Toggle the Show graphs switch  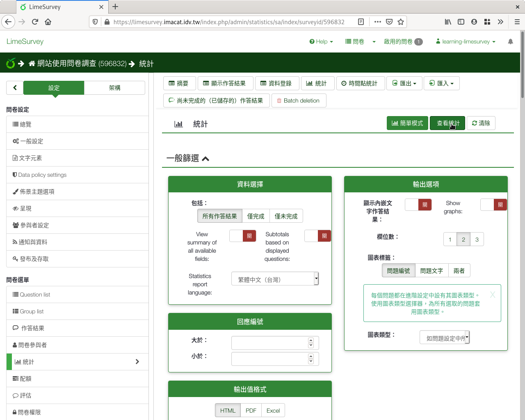pos(493,205)
